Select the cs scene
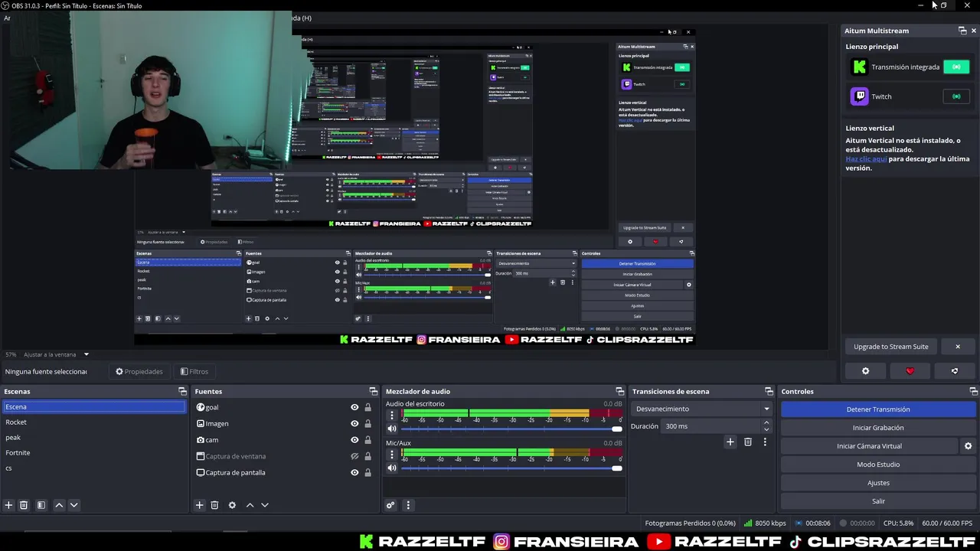This screenshot has width=980, height=551. [93, 468]
